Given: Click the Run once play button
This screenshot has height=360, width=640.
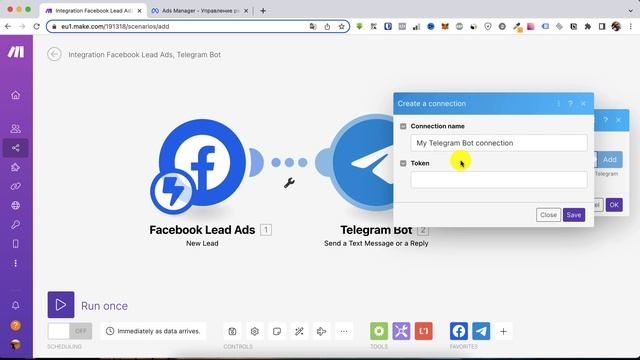Looking at the screenshot, I should 61,304.
